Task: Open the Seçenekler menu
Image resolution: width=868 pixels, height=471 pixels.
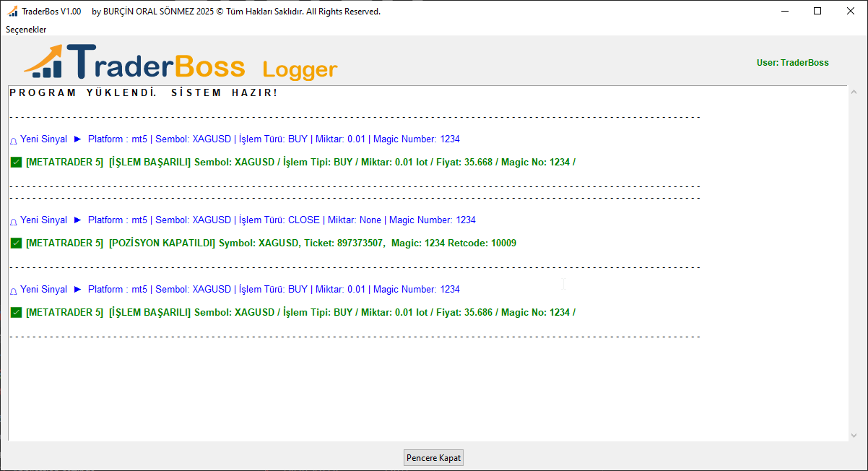Action: (x=26, y=30)
